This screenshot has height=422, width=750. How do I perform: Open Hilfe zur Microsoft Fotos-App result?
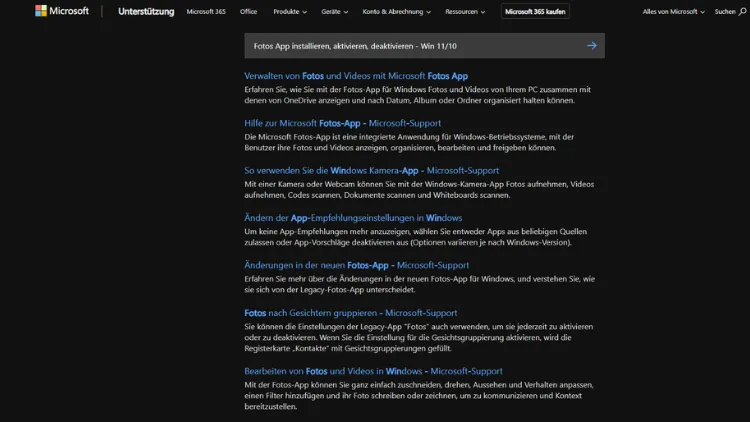342,123
